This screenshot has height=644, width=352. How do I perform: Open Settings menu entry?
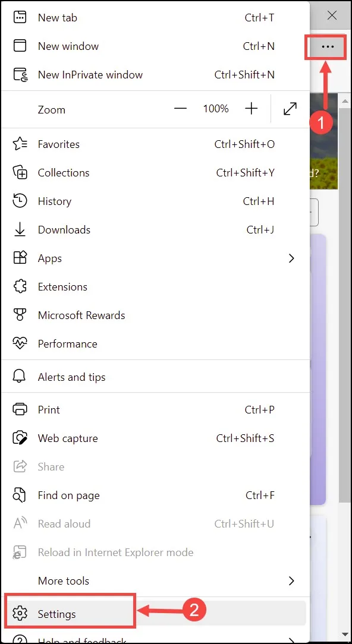coord(155,614)
